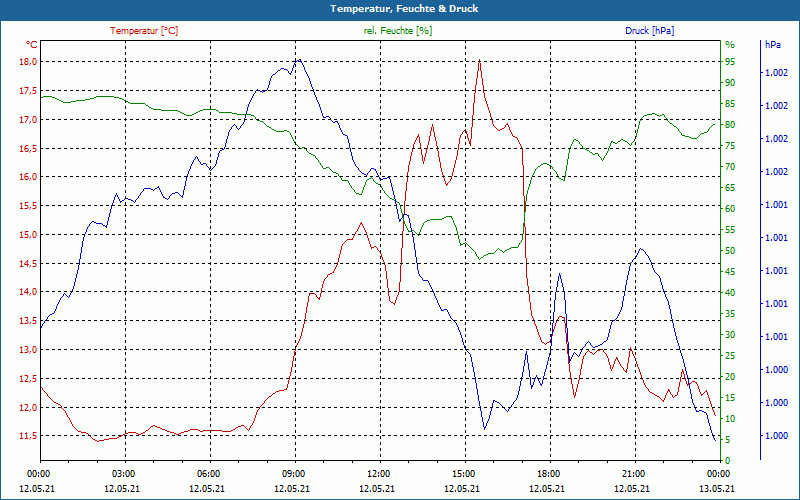Click the "21:00" time axis label
The height and width of the screenshot is (500, 800).
click(x=633, y=473)
